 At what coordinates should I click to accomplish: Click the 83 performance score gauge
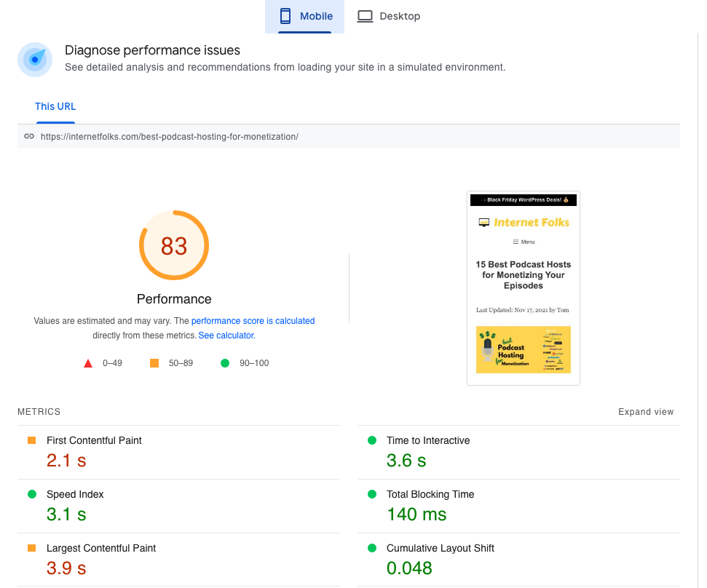point(174,245)
